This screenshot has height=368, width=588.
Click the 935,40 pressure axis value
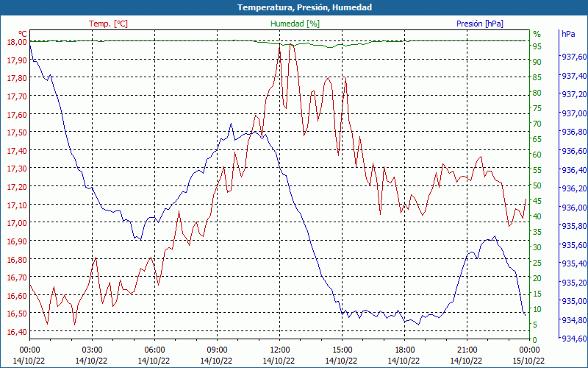tap(574, 263)
